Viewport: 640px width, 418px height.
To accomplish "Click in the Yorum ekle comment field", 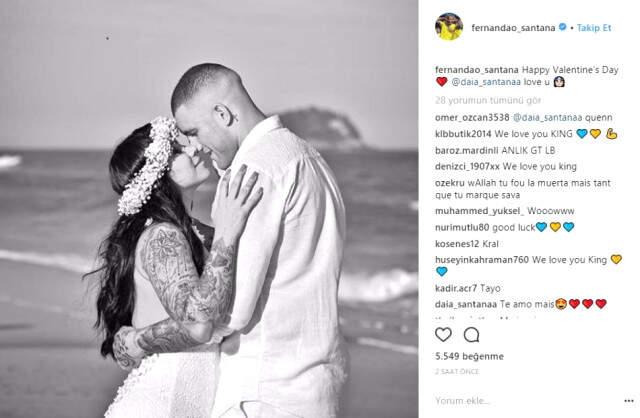I will coord(527,401).
